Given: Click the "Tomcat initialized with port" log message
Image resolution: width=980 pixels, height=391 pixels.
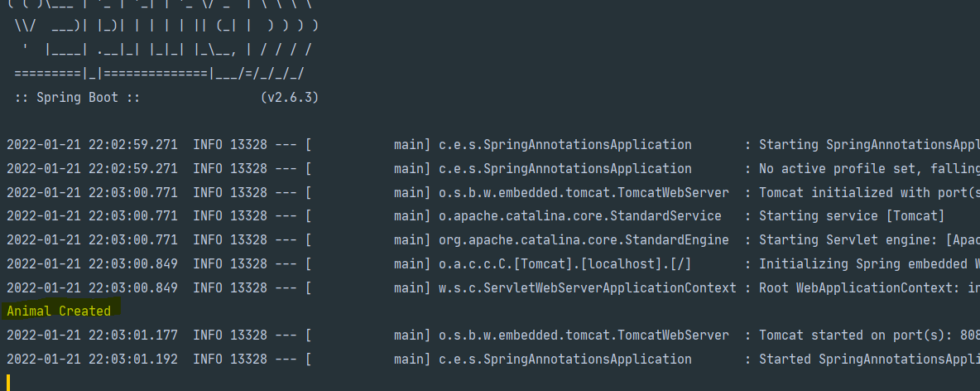Looking at the screenshot, I should click(869, 192).
